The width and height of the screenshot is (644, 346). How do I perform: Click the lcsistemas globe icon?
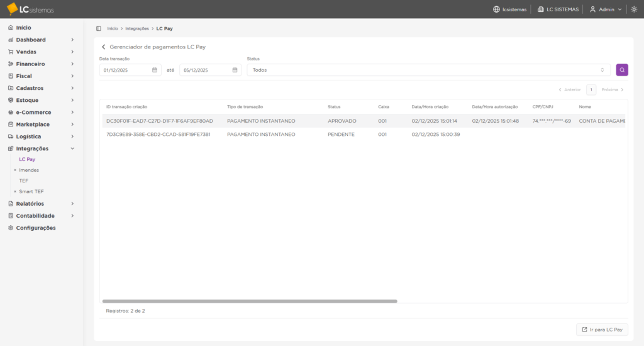496,9
